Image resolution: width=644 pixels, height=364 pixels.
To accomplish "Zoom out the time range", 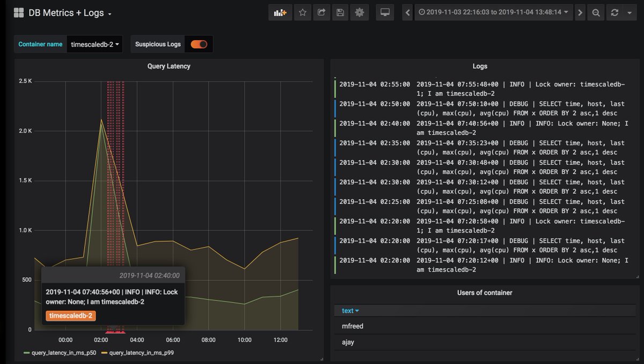I will pyautogui.click(x=595, y=12).
